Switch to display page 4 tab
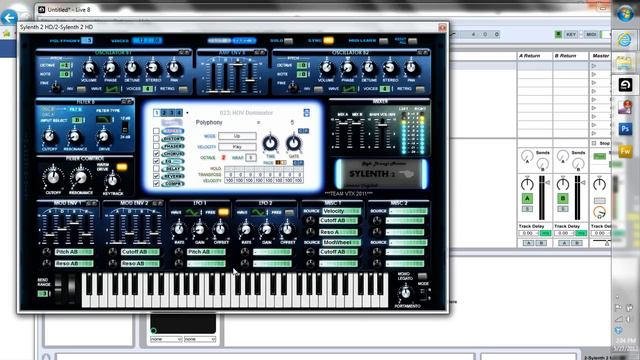The width and height of the screenshot is (640, 360). click(179, 113)
